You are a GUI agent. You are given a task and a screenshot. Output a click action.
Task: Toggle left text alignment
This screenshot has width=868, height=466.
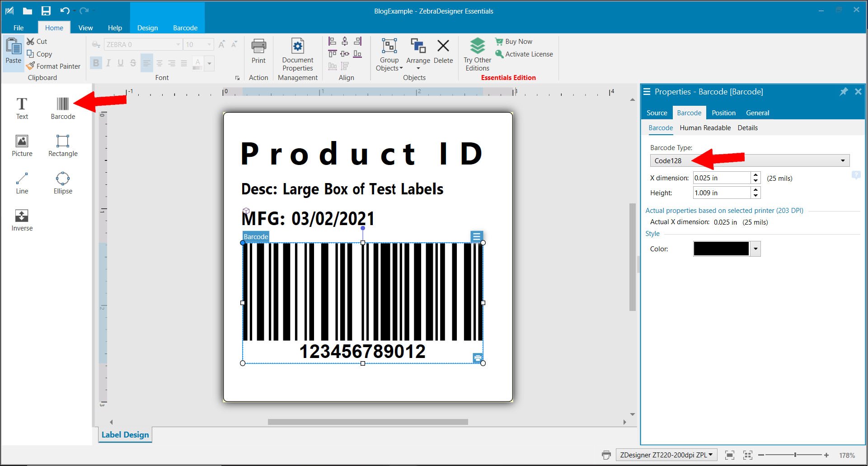click(146, 63)
